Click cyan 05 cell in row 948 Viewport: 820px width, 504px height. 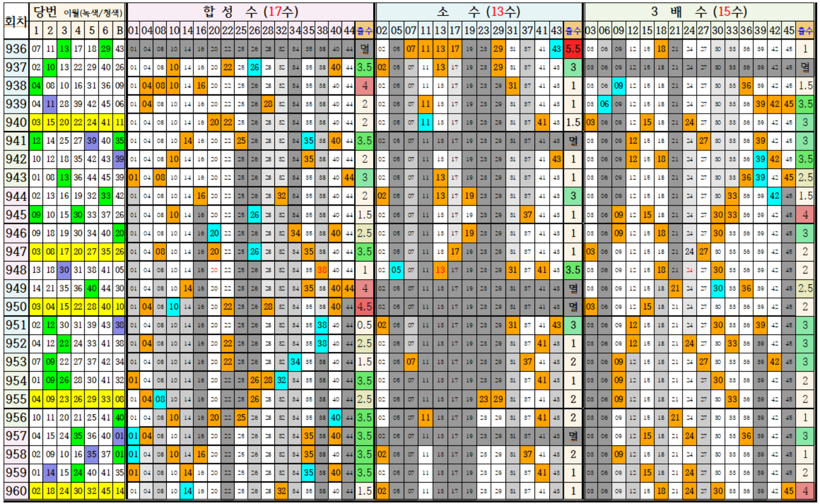coord(396,270)
